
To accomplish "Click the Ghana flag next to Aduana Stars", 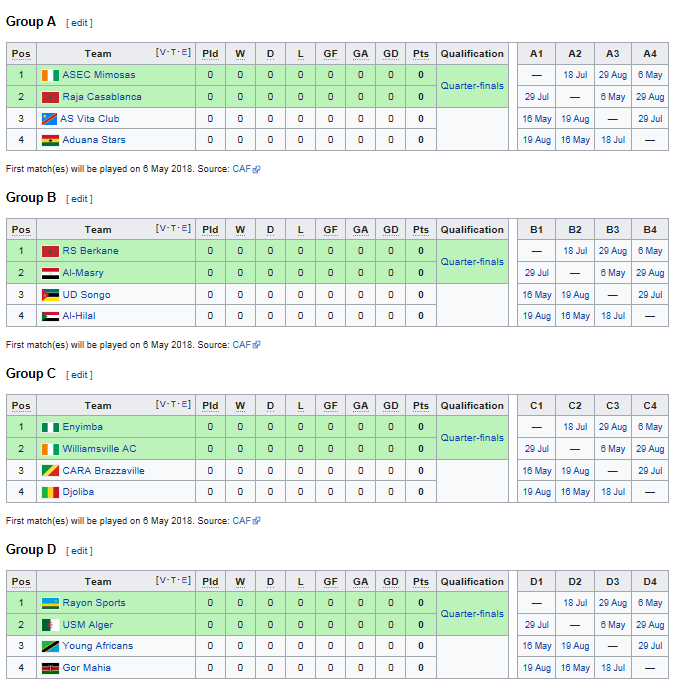I will pyautogui.click(x=50, y=140).
